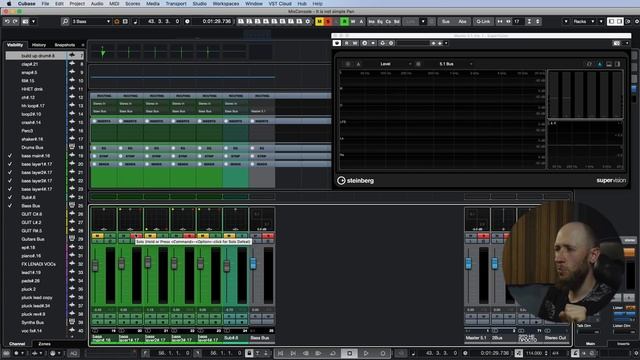Image resolution: width=640 pixels, height=360 pixels.
Task: Toggle the Write automation W button in toolbar
Action: tap(353, 21)
